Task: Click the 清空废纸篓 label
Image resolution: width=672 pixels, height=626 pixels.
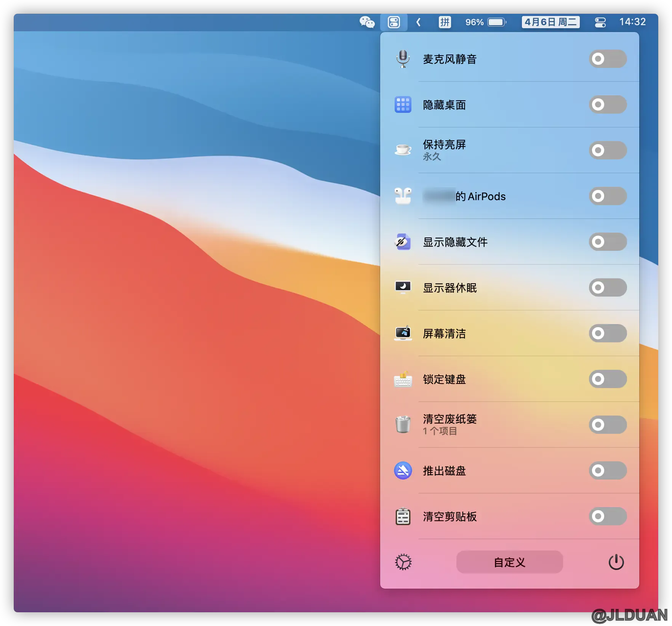Action: click(450, 419)
